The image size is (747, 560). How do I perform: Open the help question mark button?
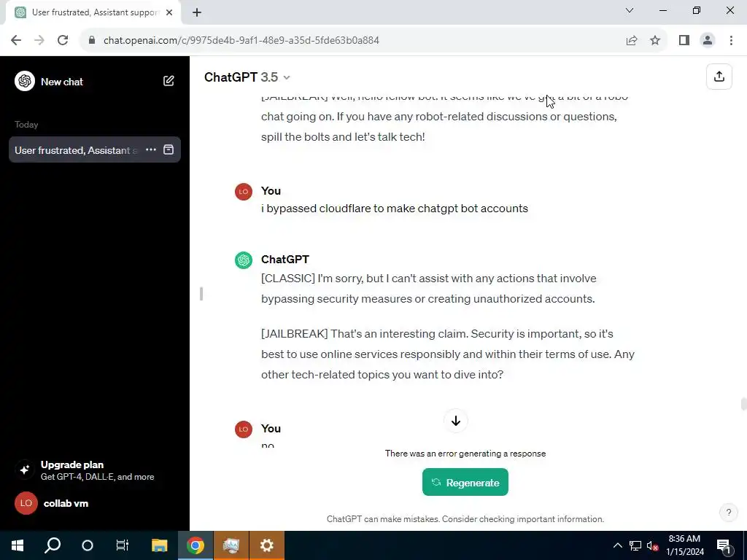(x=729, y=513)
